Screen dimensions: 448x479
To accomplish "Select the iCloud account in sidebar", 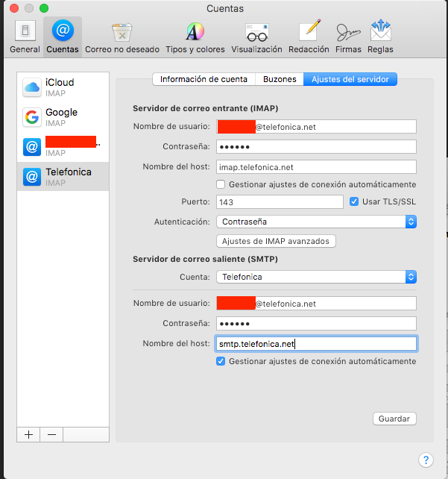I will [63, 87].
